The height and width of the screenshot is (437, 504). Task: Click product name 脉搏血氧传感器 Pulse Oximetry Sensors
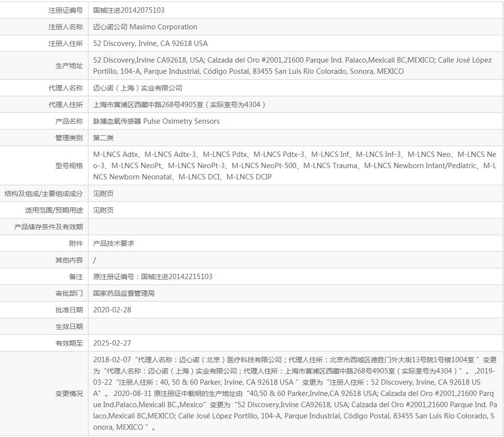click(156, 121)
